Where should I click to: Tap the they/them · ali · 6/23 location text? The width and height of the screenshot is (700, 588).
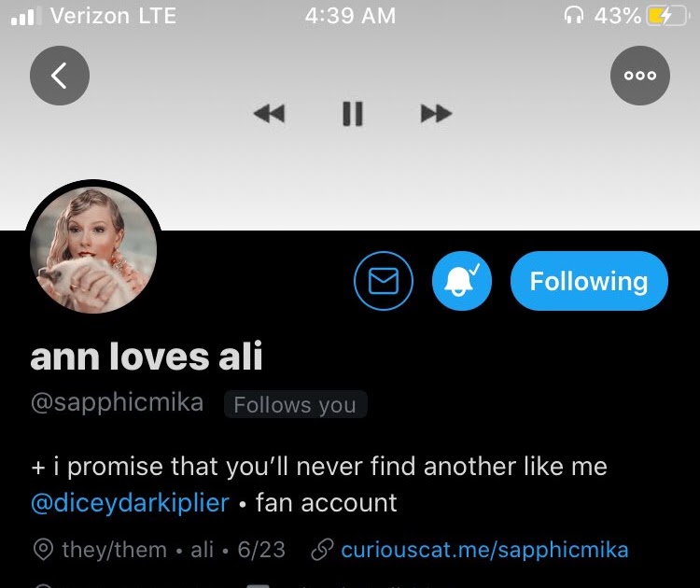coord(174,550)
